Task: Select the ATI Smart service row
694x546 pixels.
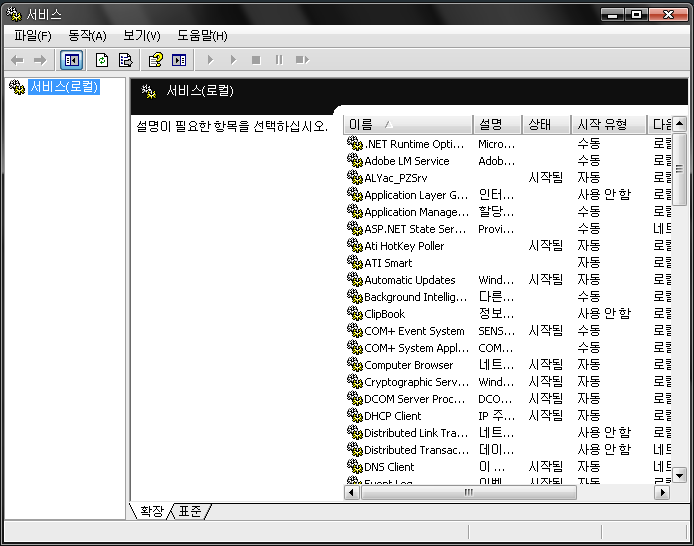Action: [508, 262]
